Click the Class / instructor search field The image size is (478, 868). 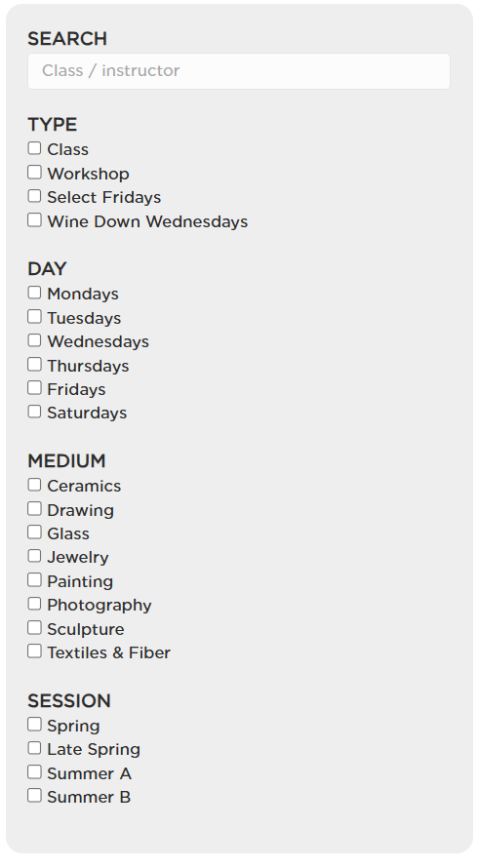[239, 71]
